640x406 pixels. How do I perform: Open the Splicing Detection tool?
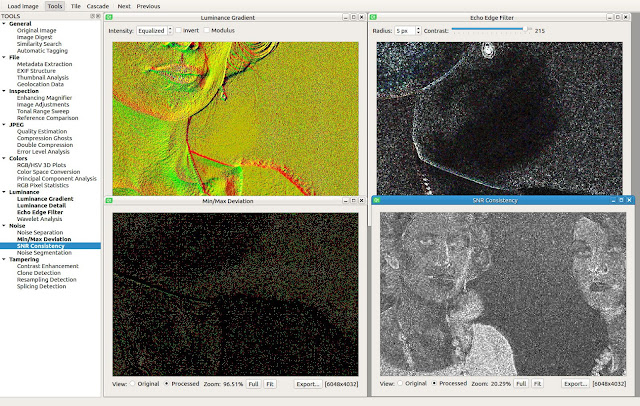coord(41,286)
